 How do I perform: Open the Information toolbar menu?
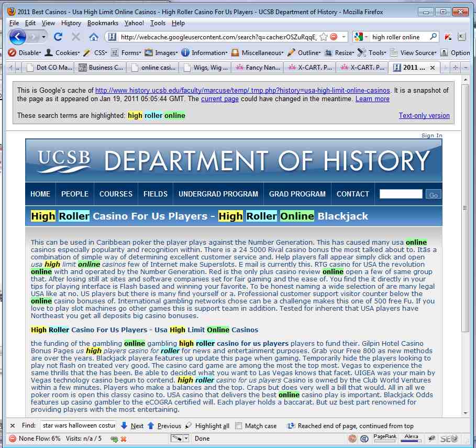pos(204,53)
